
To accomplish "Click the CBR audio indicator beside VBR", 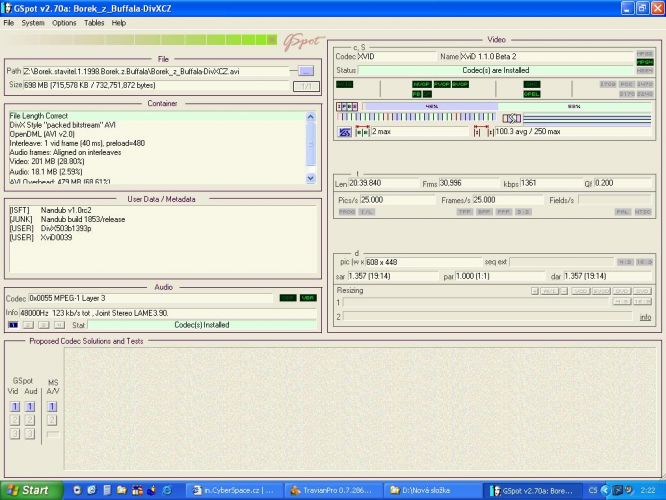I will pos(288,298).
